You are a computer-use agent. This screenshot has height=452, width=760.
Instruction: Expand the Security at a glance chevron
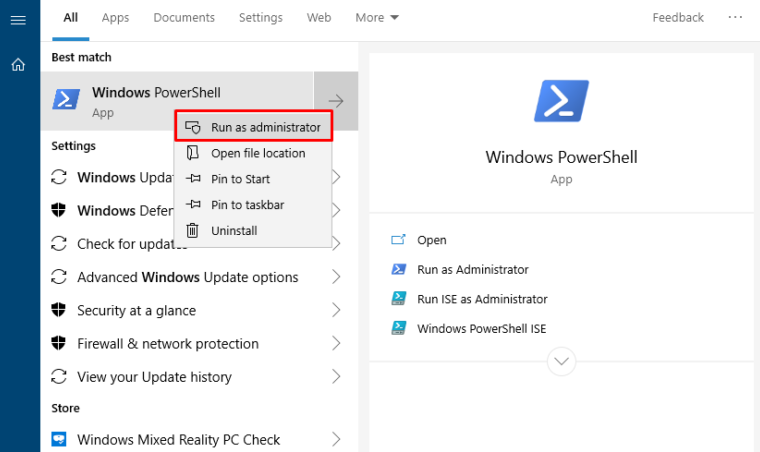(x=336, y=310)
